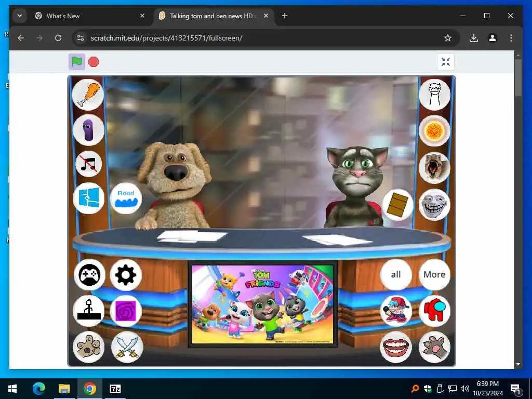Click the Windows logo circle icon
Viewport: 532px width, 399px height.
[x=88, y=198]
